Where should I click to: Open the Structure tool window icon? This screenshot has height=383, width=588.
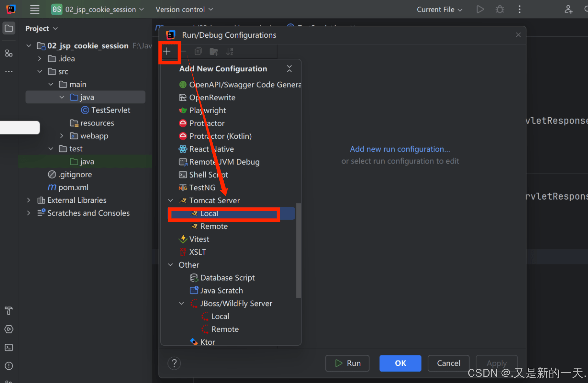(9, 53)
